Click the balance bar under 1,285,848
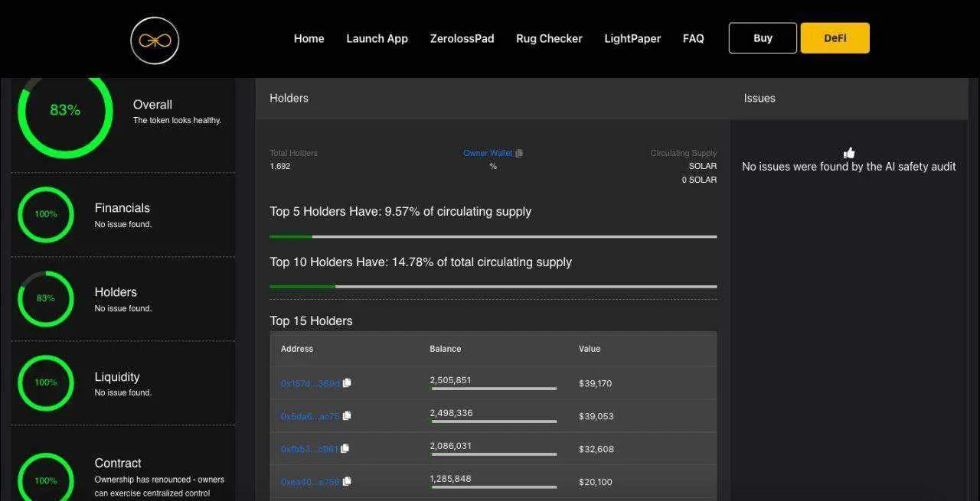The image size is (980, 501). tap(494, 486)
